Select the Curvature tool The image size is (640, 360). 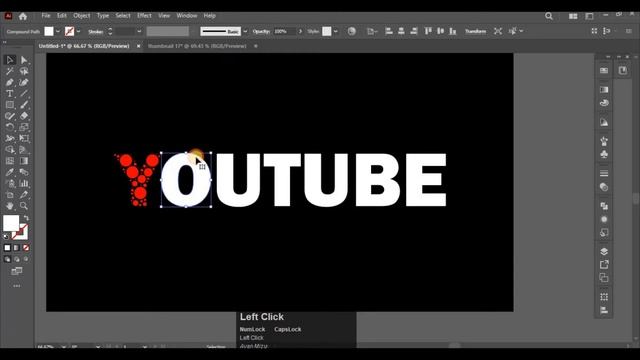pos(24,82)
